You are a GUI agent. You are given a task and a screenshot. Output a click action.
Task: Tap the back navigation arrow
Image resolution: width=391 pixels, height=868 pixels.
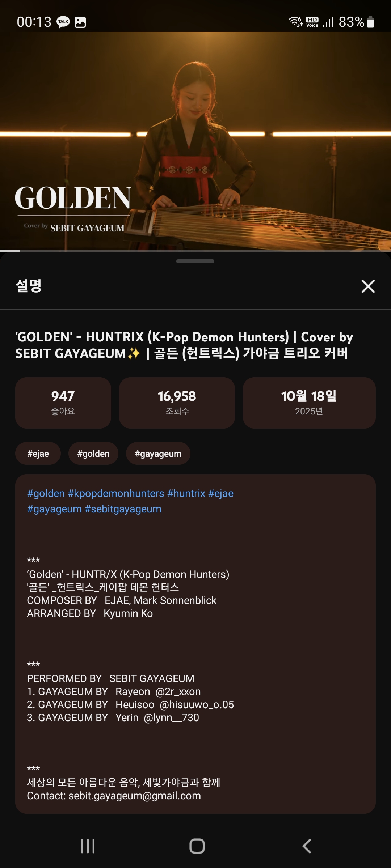[307, 846]
